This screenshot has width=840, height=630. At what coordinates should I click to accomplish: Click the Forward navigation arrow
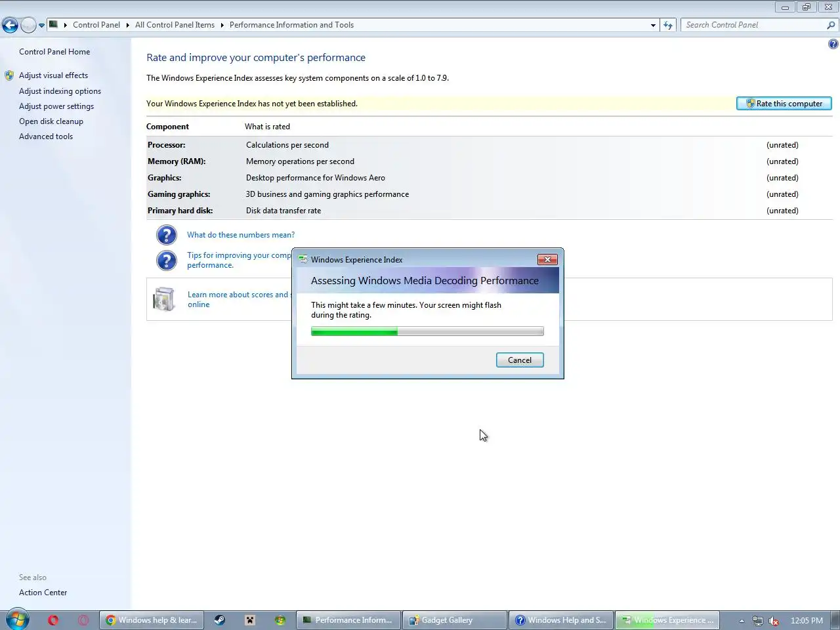(28, 26)
